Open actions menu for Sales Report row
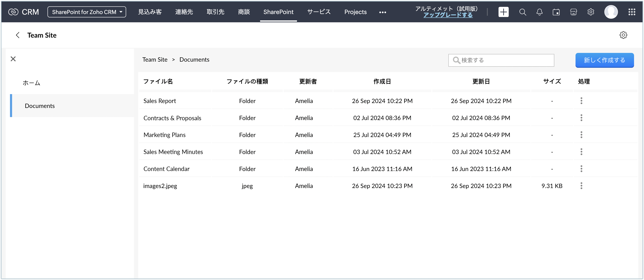The width and height of the screenshot is (644, 280). pos(581,101)
